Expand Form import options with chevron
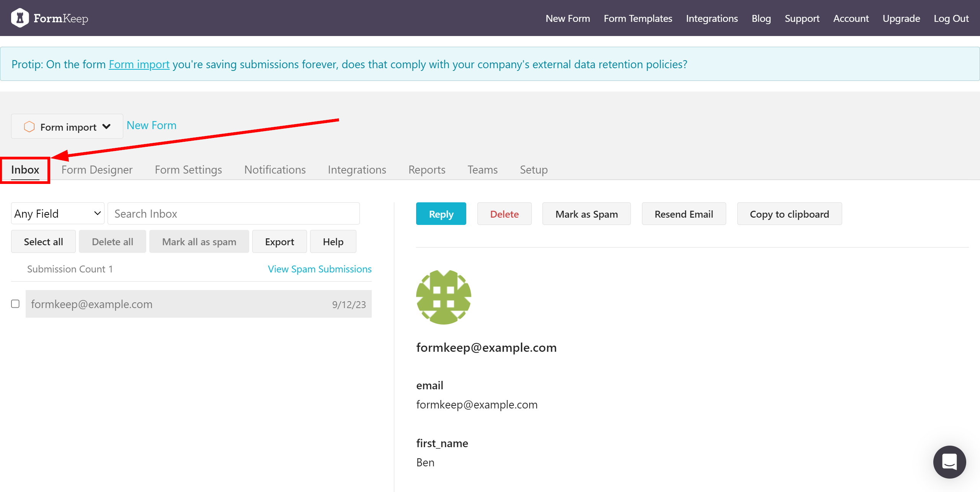The height and width of the screenshot is (492, 980). [x=107, y=126]
